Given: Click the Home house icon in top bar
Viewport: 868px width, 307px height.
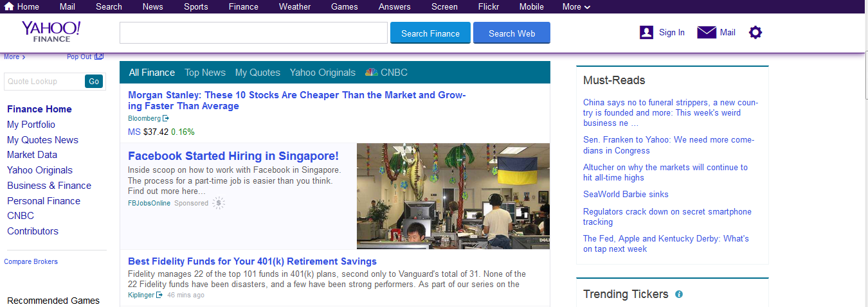Looking at the screenshot, I should pos(9,6).
